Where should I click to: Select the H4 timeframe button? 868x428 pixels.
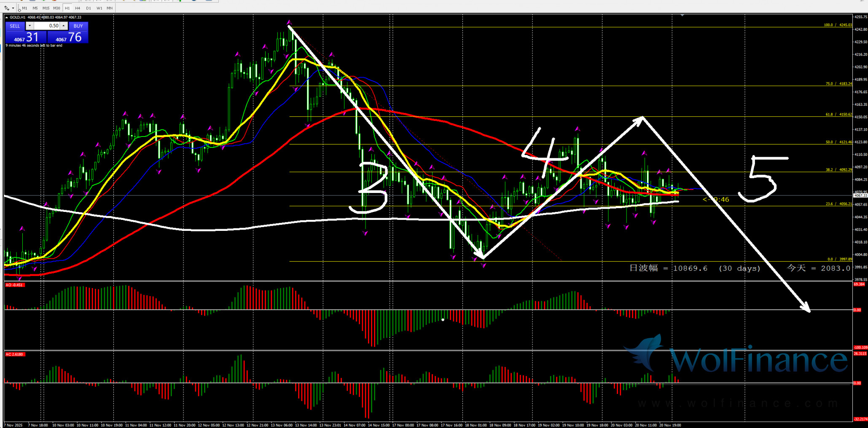click(78, 8)
